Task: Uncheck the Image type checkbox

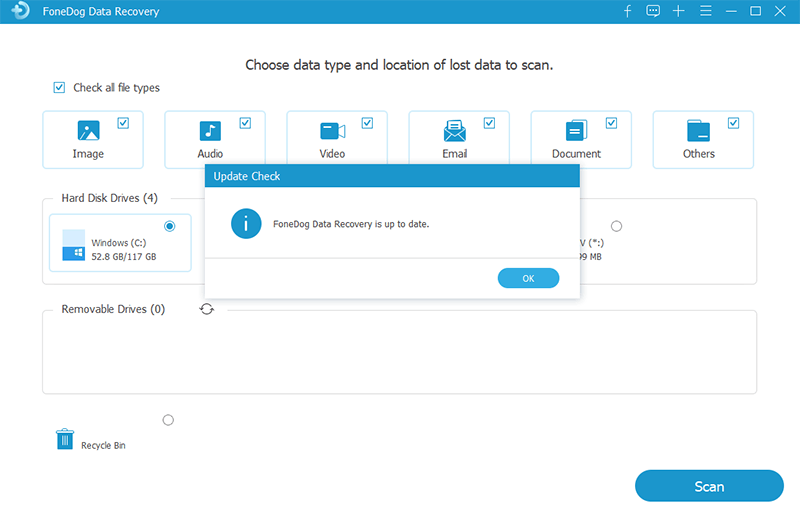Action: 123,123
